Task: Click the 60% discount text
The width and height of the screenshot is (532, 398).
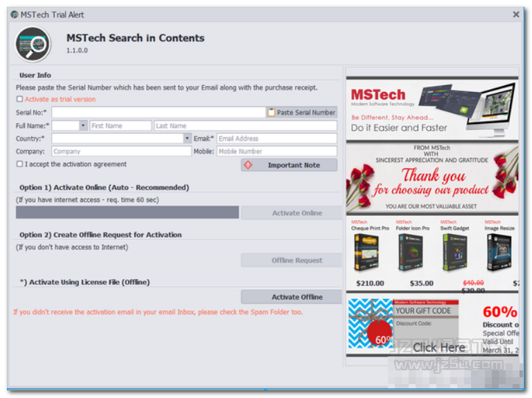Action: tap(499, 312)
